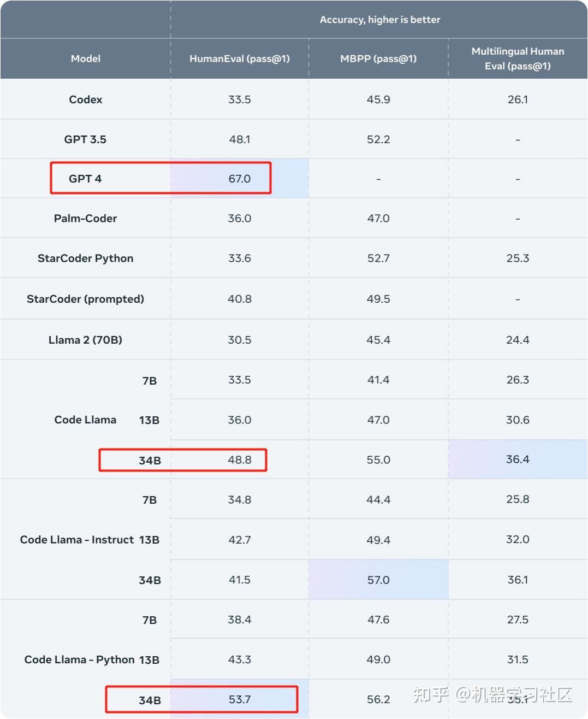
Task: Select the 30.6 multilingual value
Action: [x=518, y=420]
